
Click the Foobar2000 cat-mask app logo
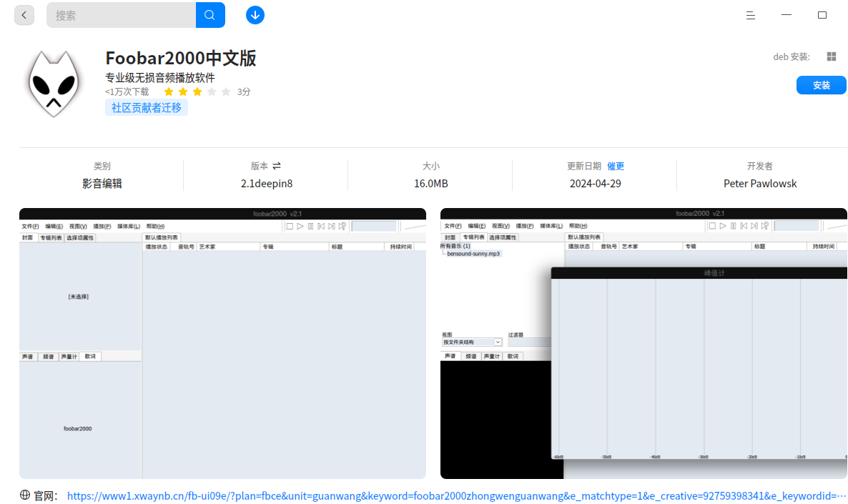[54, 83]
